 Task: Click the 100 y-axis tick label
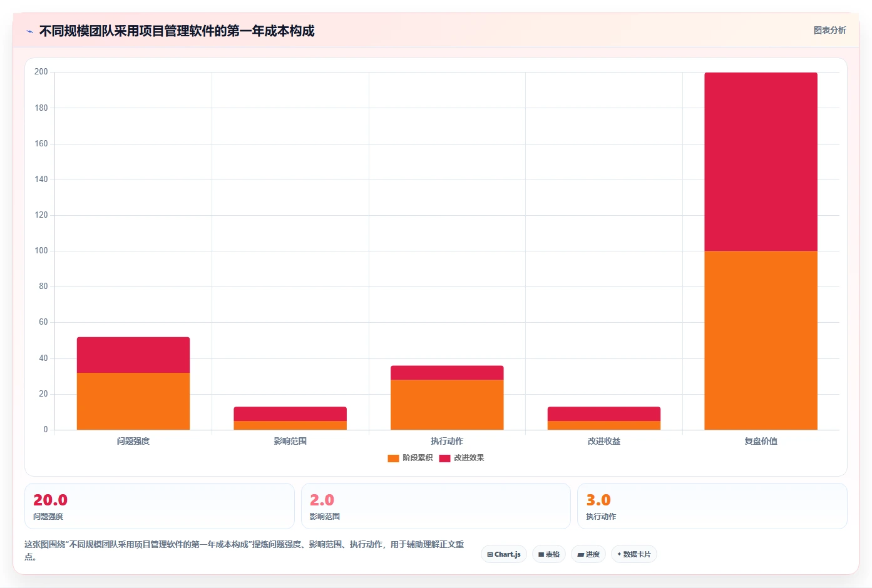[x=41, y=250]
